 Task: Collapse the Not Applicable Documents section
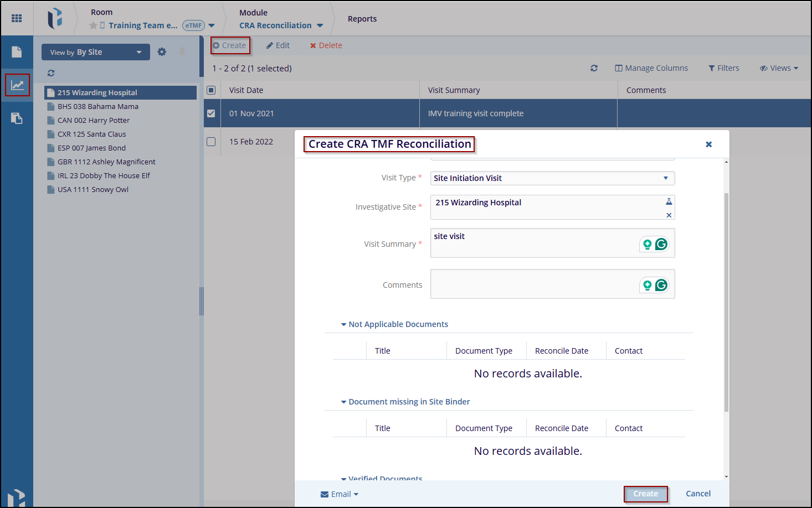point(344,325)
